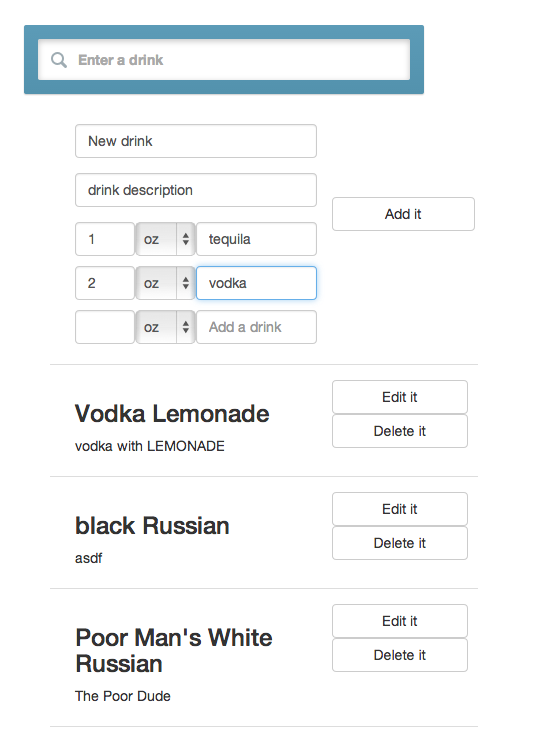
Task: Click the quantity field containing 1
Action: pyautogui.click(x=105, y=239)
